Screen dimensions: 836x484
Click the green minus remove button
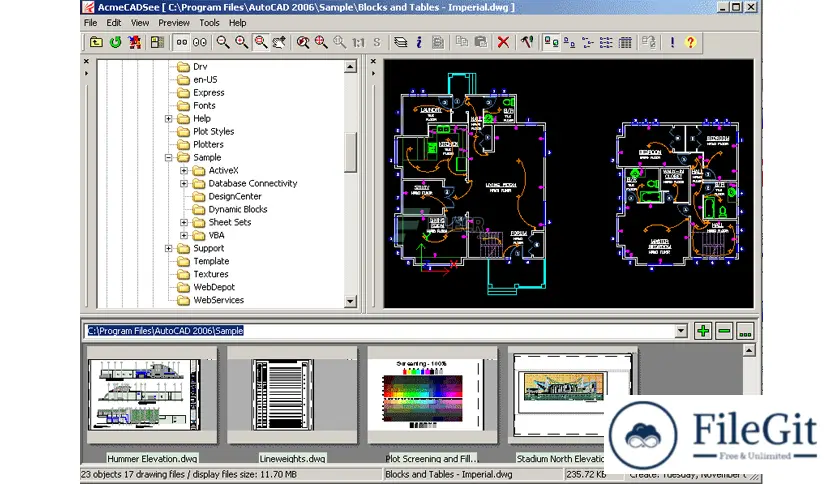point(724,331)
